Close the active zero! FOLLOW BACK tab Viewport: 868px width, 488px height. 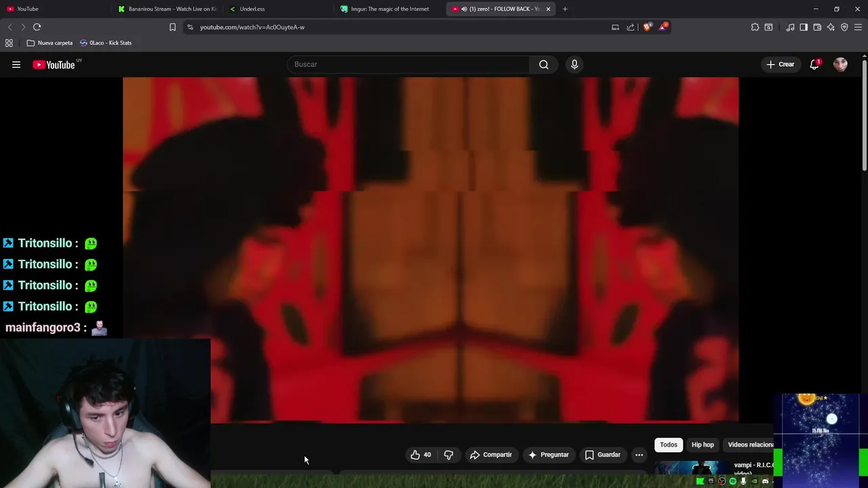[548, 9]
